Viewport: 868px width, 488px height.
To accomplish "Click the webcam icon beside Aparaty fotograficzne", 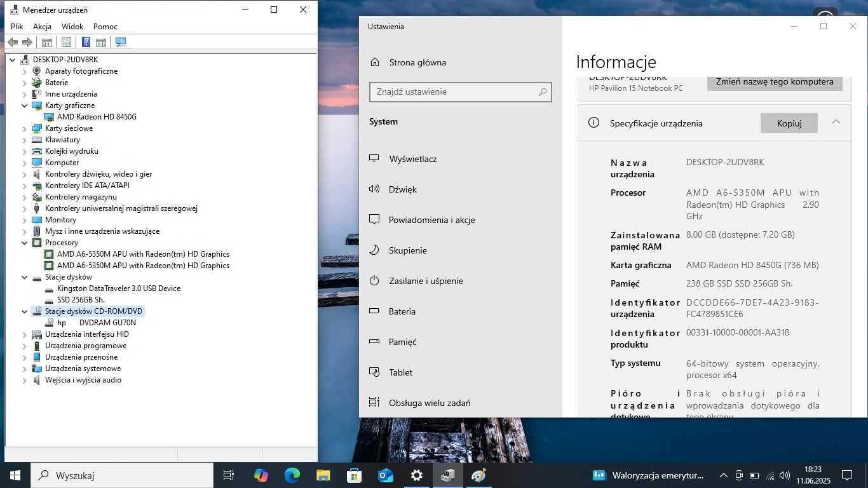I will pos(37,71).
